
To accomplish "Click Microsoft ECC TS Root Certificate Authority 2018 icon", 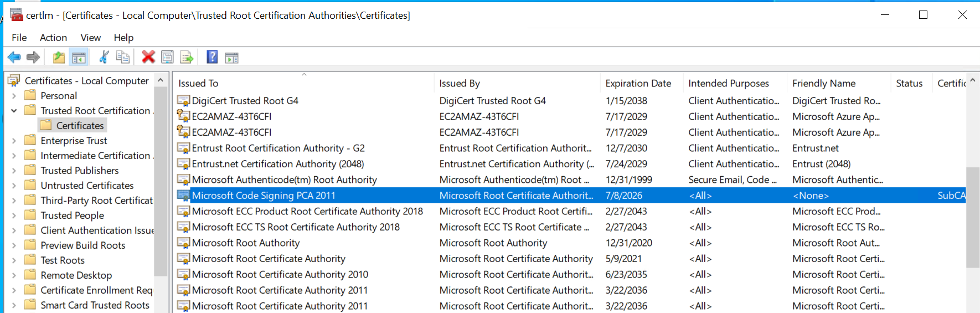I will (183, 227).
